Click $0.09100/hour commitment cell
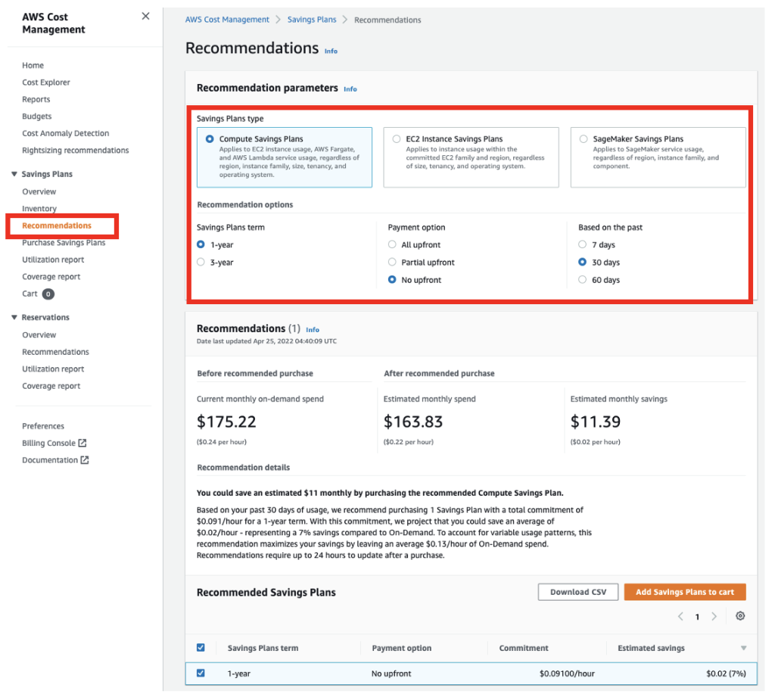775x700 pixels. click(568, 674)
